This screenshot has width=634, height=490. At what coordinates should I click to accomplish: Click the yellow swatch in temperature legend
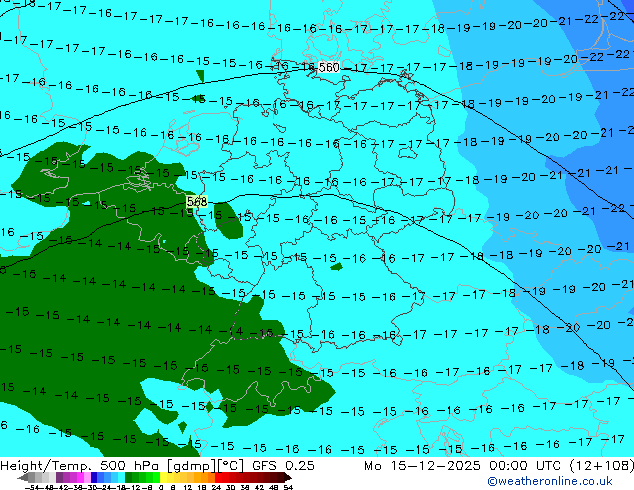(163, 477)
